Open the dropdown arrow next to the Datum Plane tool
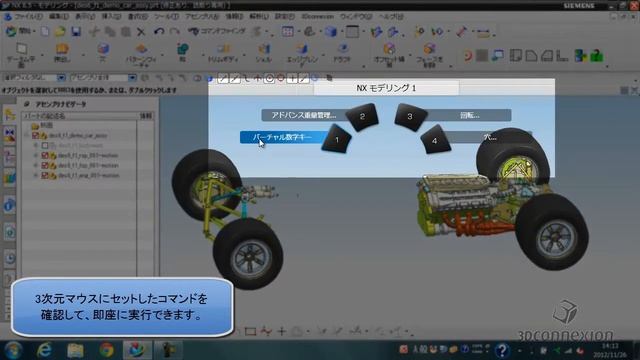The width and height of the screenshot is (640, 360). click(x=42, y=55)
